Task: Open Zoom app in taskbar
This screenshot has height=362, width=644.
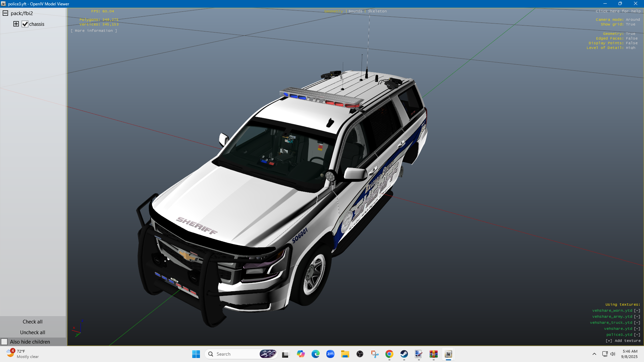Action: point(330,354)
